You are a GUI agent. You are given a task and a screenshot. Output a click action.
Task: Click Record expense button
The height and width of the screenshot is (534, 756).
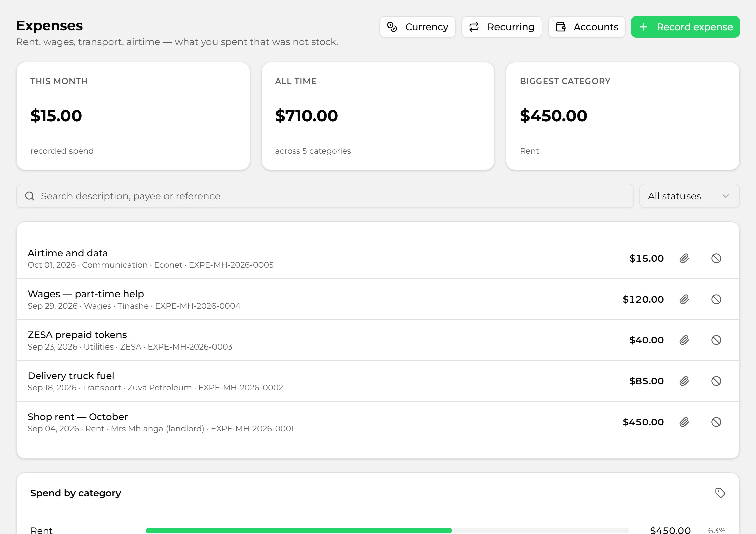(x=685, y=27)
